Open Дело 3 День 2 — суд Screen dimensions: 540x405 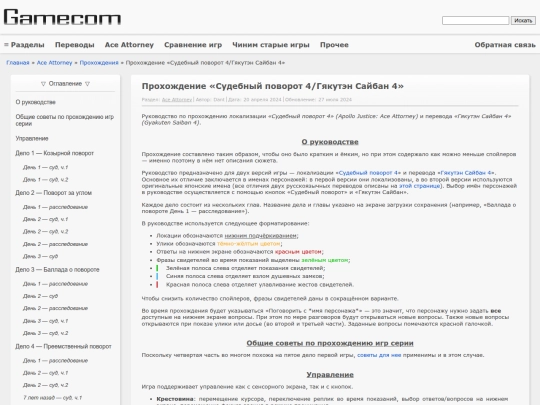click(40, 296)
